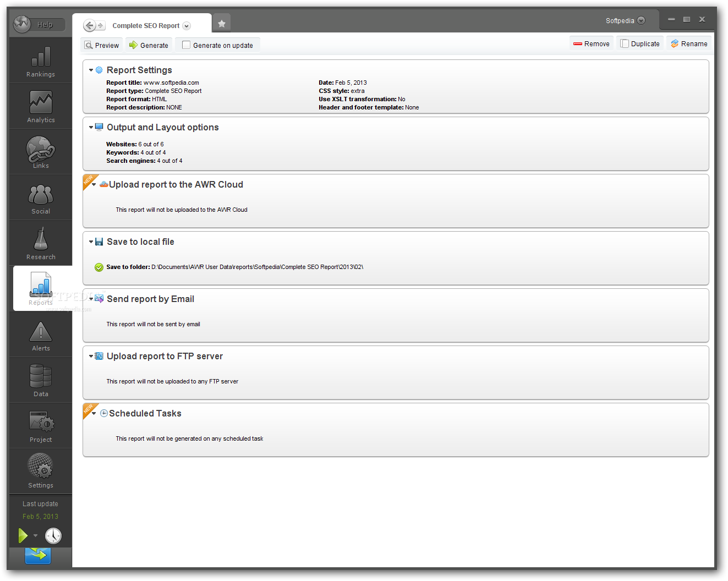Image resolution: width=728 pixels, height=581 pixels.
Task: Click the Send report by Email heading
Action: (x=150, y=299)
